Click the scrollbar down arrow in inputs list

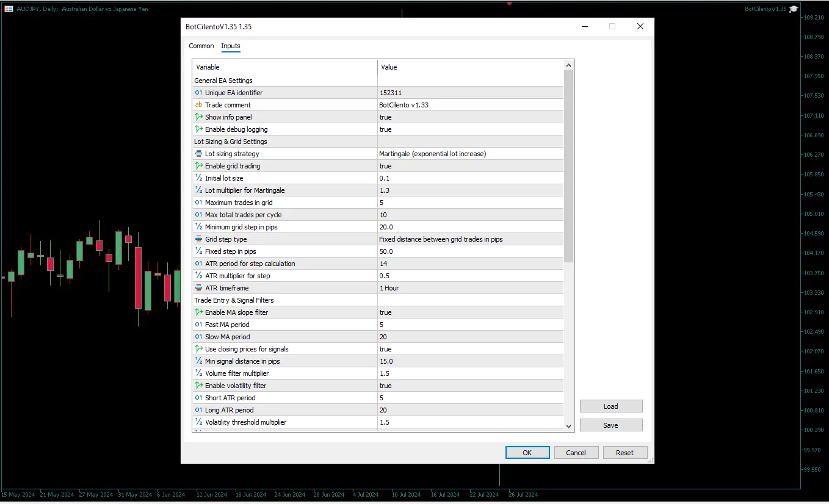569,427
